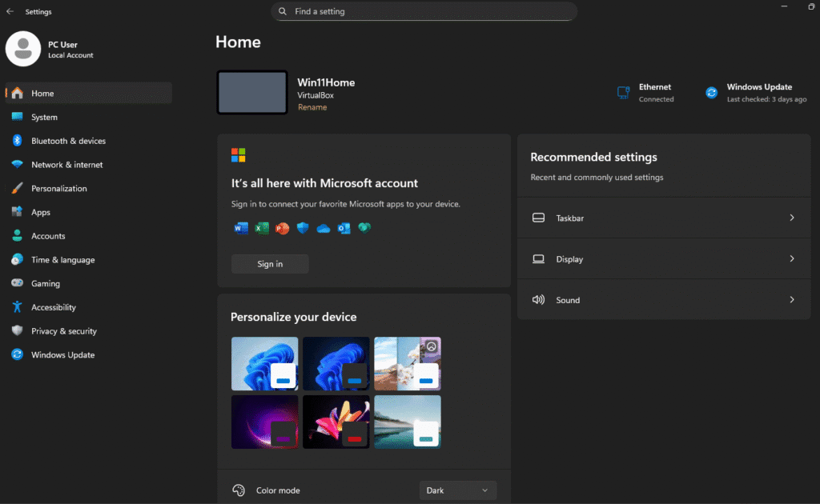Click the Find a setting search box

coord(424,11)
